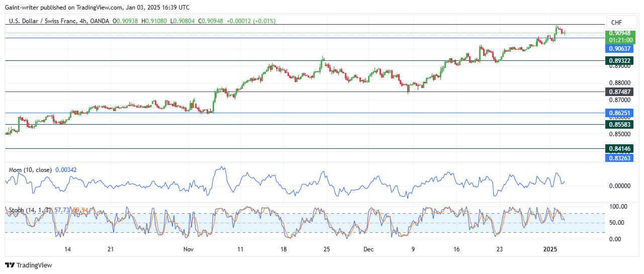Select the gray 0.87487 price level tag
Viewport: 644px width, 274px height.
(620, 92)
